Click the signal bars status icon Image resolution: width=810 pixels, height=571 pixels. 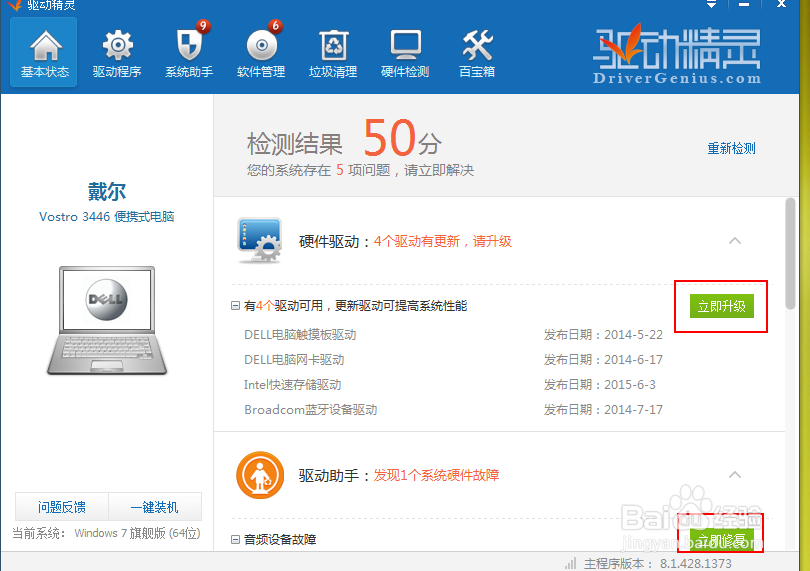coord(570,563)
